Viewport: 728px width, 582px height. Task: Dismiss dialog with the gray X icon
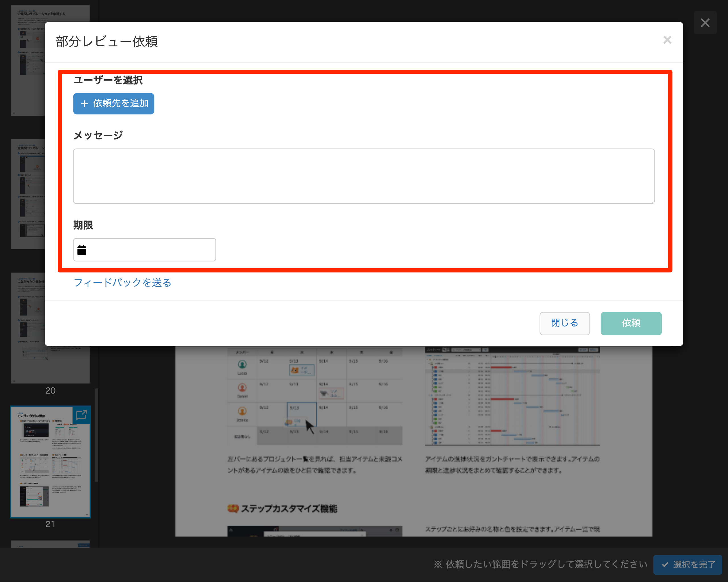click(667, 40)
